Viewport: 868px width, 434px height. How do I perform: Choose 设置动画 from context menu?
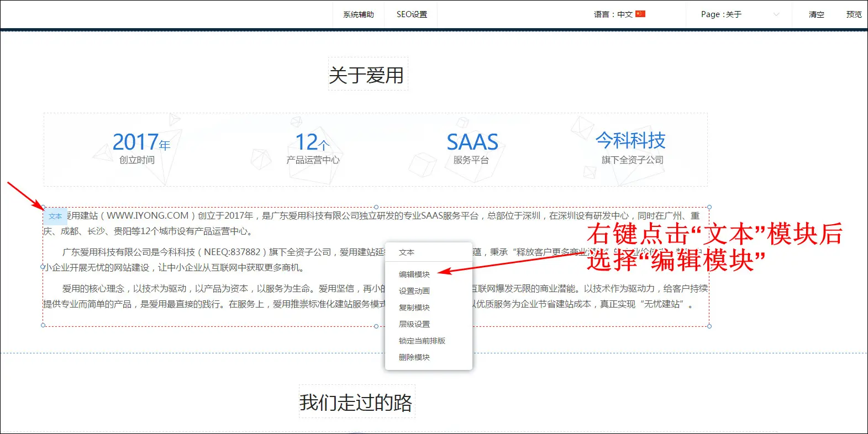tap(414, 291)
